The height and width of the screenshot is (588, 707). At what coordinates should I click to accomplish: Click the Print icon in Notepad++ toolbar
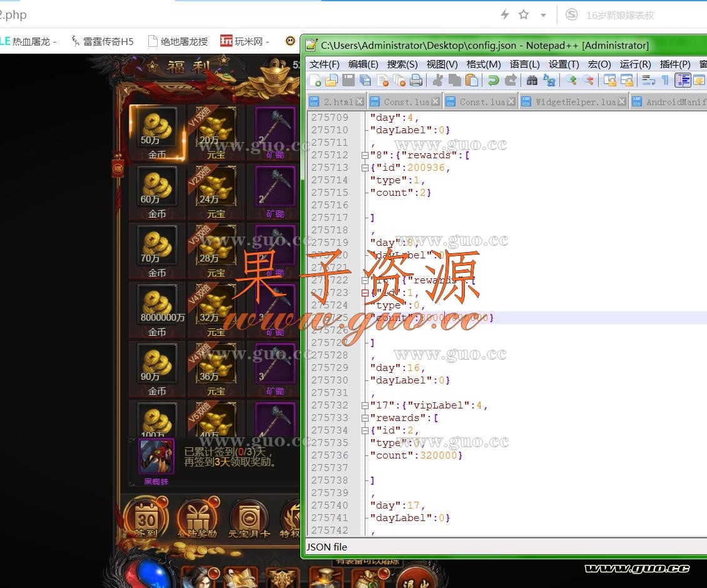pos(415,81)
